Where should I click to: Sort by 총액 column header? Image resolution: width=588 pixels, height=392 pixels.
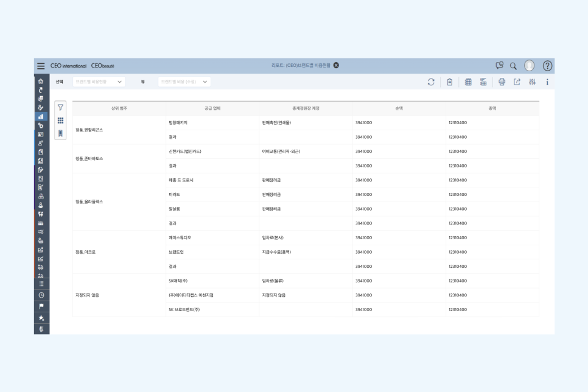tap(492, 108)
